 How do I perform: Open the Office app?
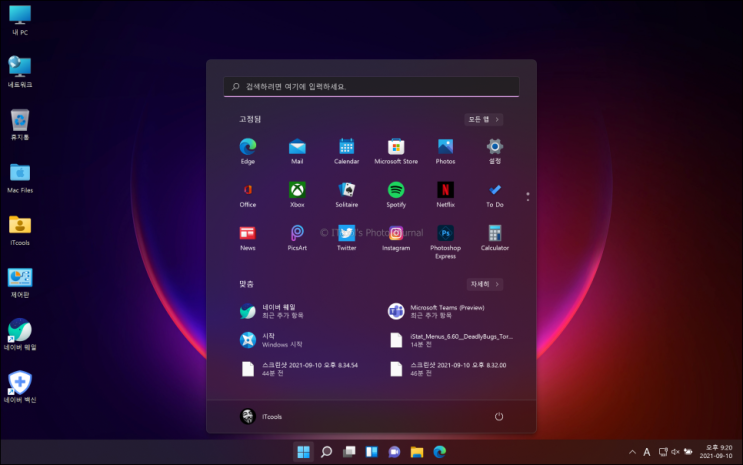click(247, 194)
